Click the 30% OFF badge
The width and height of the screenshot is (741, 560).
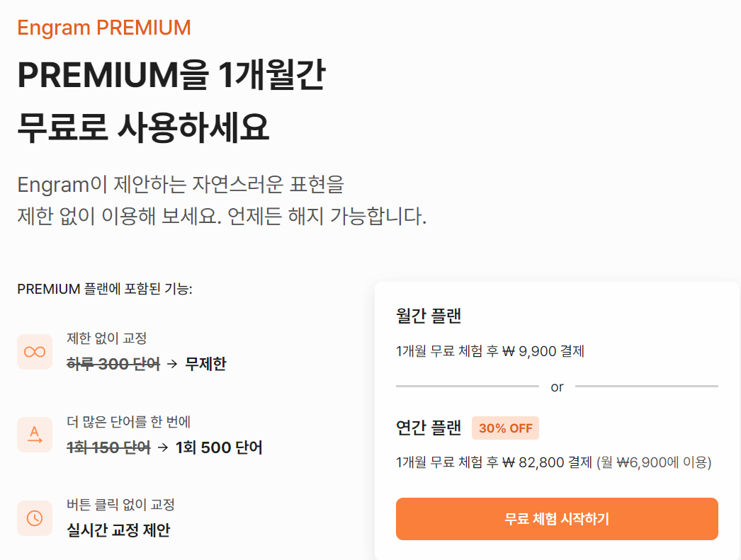click(x=505, y=428)
